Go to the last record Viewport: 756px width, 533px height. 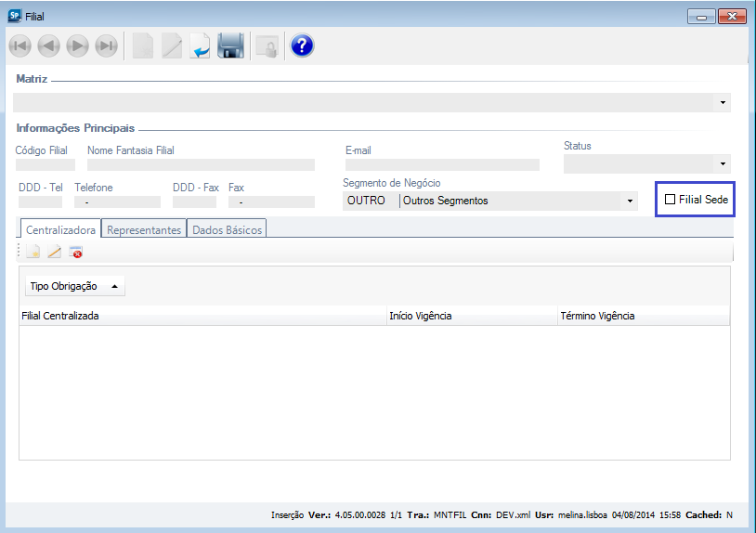click(x=107, y=45)
